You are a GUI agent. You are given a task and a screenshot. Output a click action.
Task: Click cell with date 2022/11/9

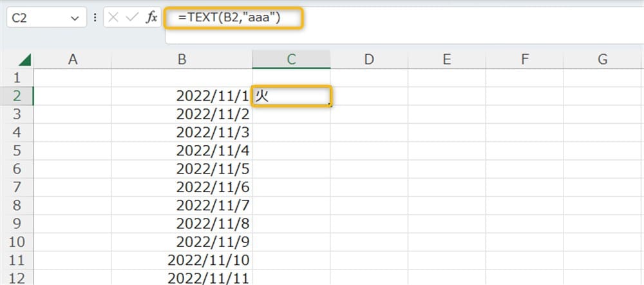tap(182, 242)
